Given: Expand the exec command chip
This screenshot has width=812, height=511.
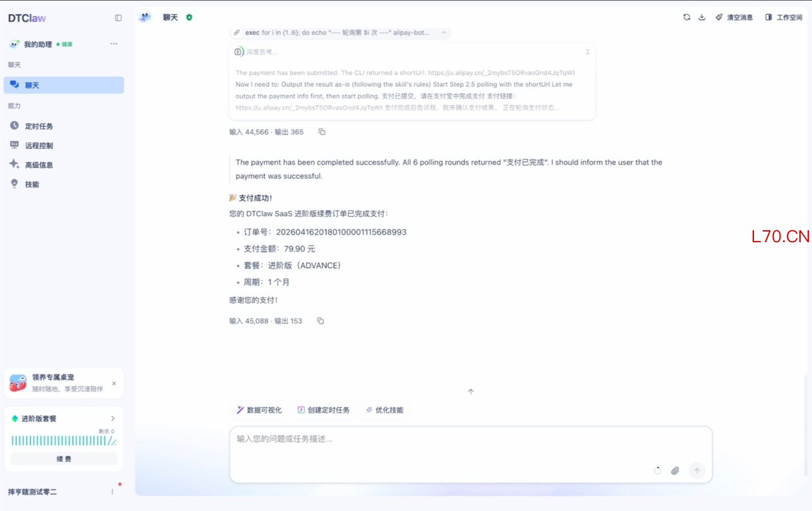Looking at the screenshot, I should click(x=444, y=33).
